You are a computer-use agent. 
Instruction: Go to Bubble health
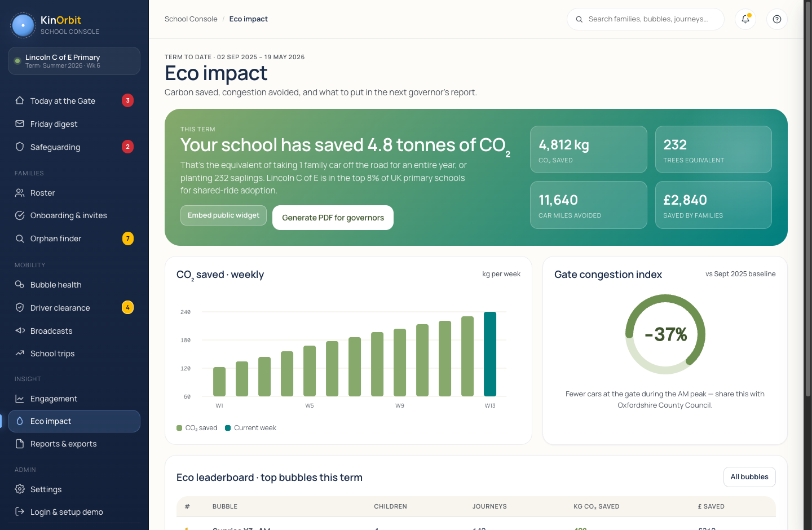click(x=74, y=285)
